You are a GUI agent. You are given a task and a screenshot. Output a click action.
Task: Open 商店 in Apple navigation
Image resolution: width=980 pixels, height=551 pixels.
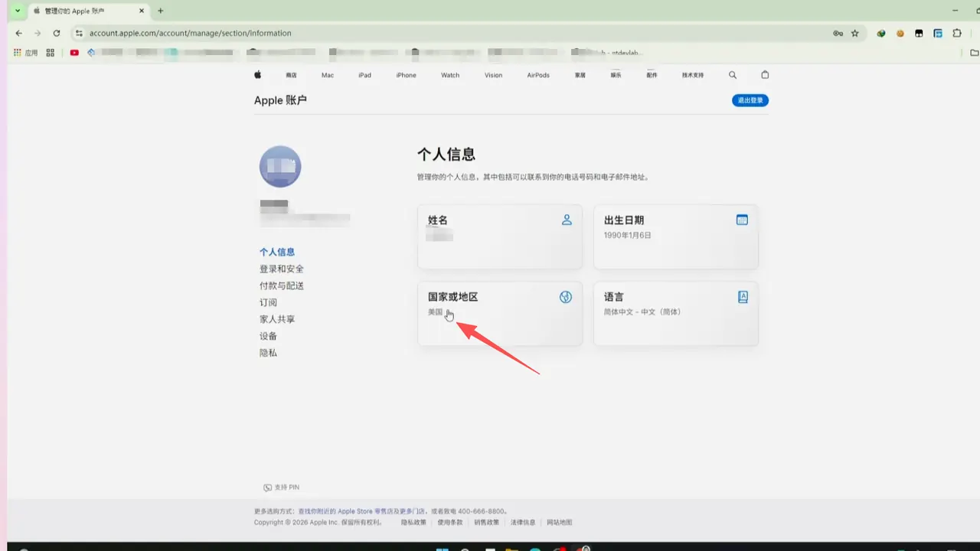291,75
